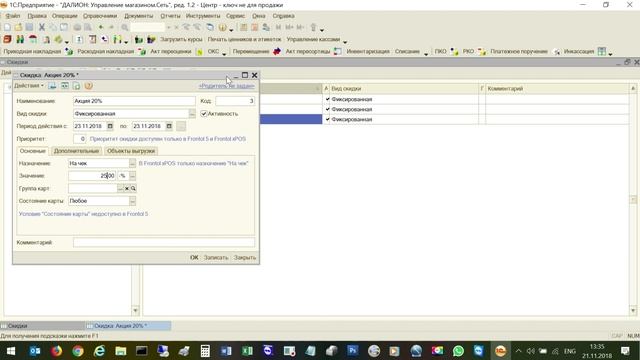Expand the Управление кассами dropdown arrow
640x360 pixels.
345,41
